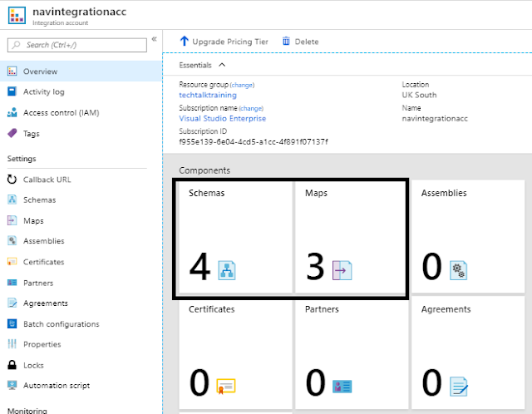Click the change link beside Resource group

242,85
